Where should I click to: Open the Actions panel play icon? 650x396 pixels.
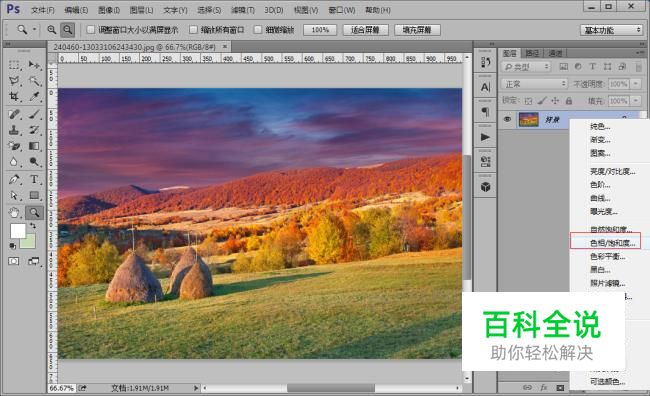(x=485, y=137)
